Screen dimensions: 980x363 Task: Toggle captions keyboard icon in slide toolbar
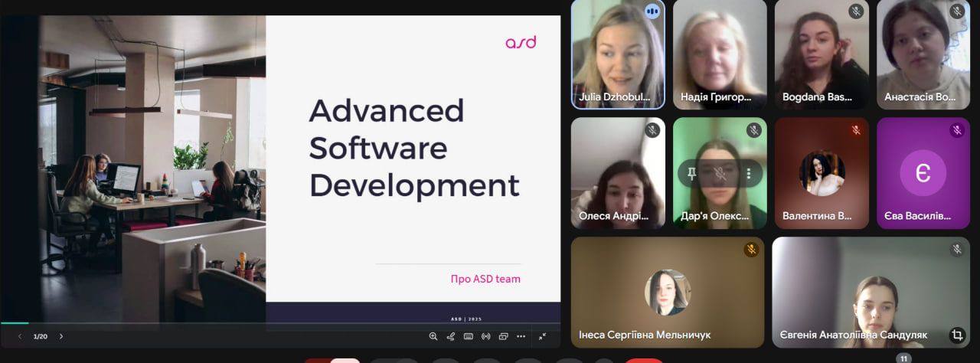pyautogui.click(x=468, y=336)
